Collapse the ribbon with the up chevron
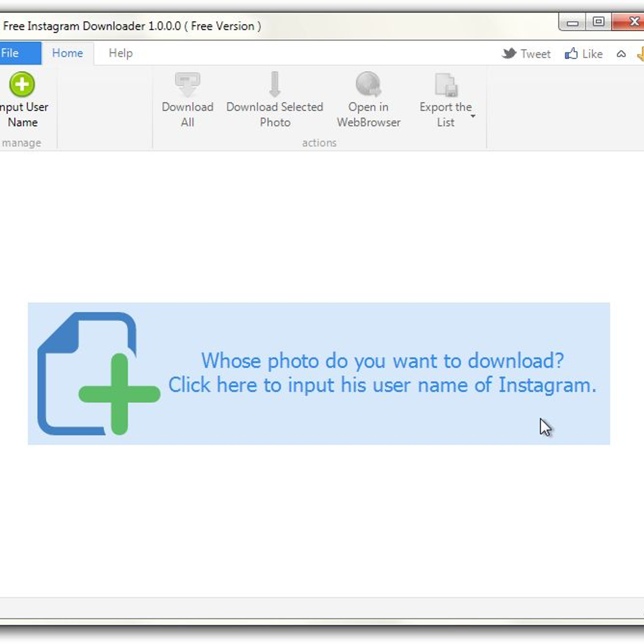Viewport: 644px width, 644px height. (621, 54)
